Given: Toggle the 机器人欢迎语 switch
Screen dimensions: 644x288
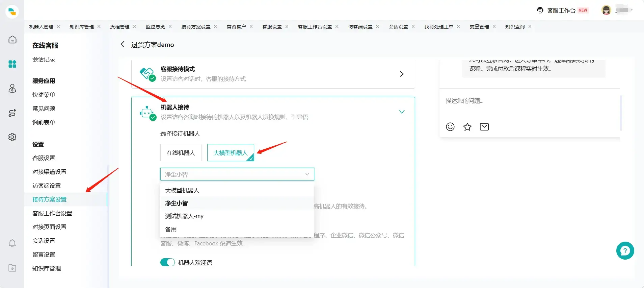Looking at the screenshot, I should (x=167, y=262).
